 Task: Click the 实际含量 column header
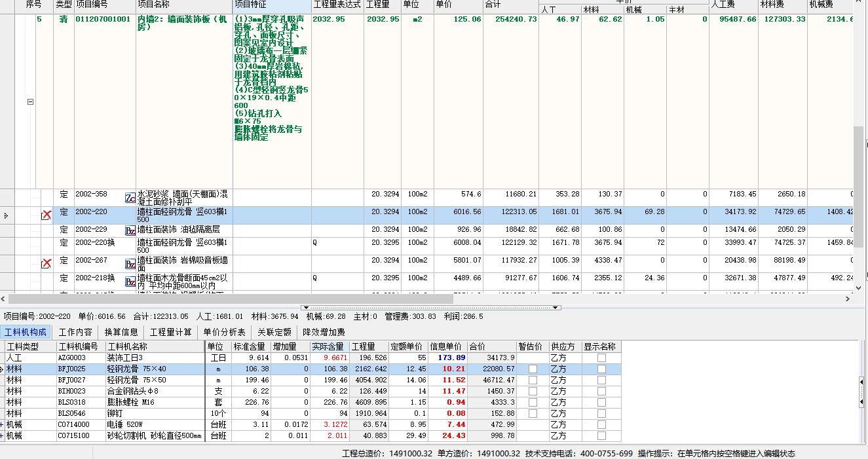[x=329, y=346]
